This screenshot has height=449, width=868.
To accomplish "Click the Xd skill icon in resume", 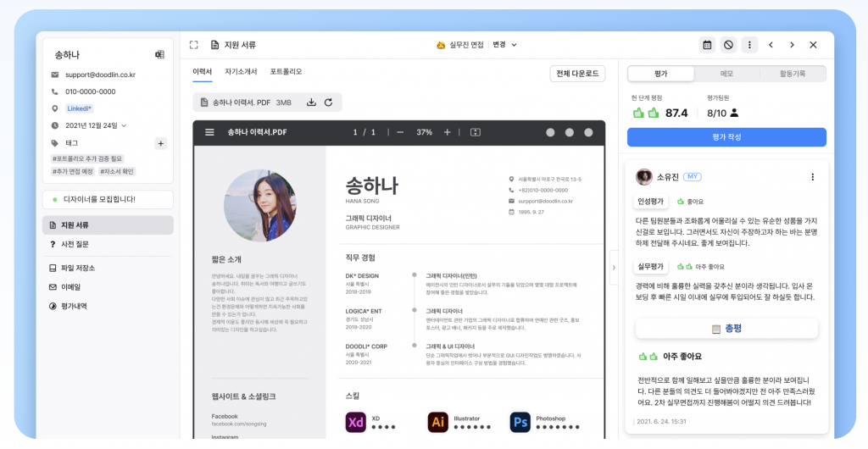I will (x=355, y=423).
